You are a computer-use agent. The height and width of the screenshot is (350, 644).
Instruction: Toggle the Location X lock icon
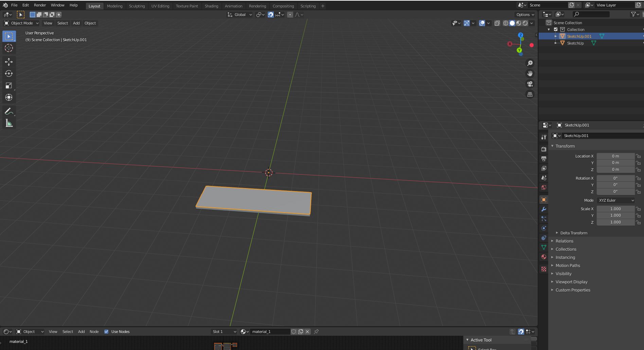(639, 156)
